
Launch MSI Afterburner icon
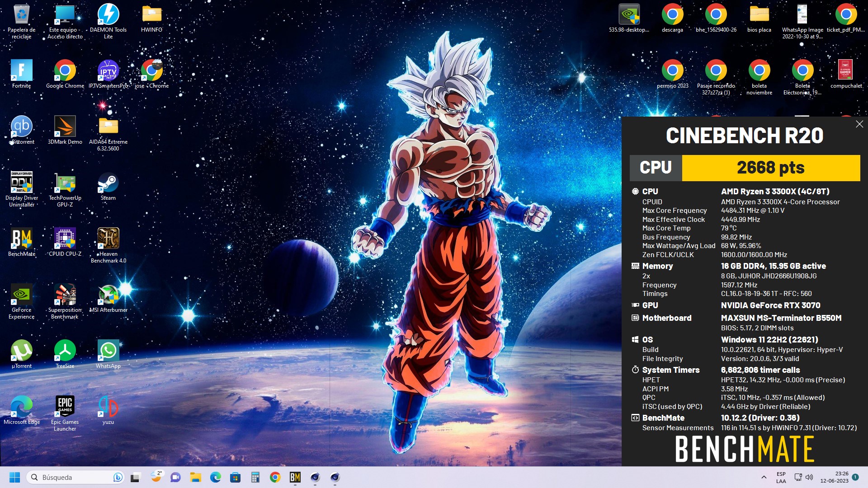108,298
